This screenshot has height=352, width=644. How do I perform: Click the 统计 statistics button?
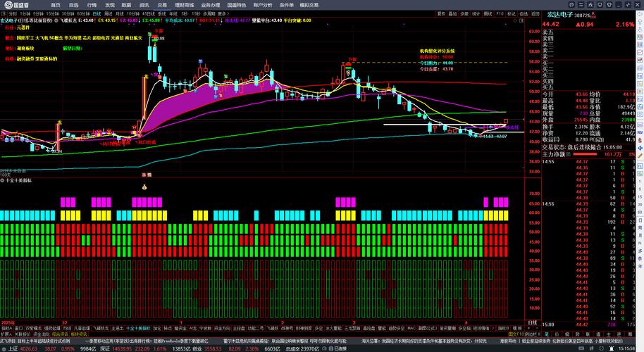click(x=476, y=13)
